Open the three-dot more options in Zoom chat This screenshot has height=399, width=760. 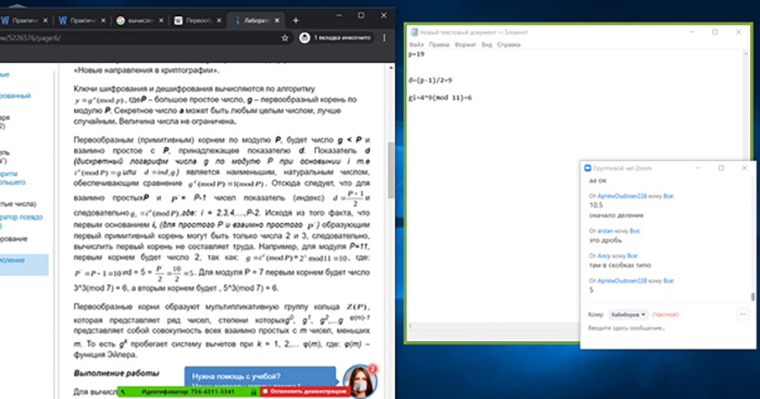[743, 314]
